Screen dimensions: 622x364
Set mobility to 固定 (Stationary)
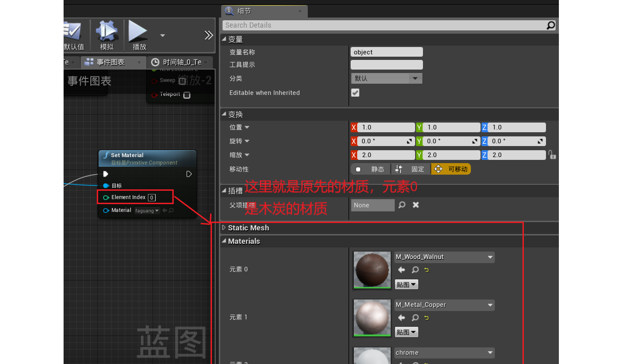[x=411, y=169]
